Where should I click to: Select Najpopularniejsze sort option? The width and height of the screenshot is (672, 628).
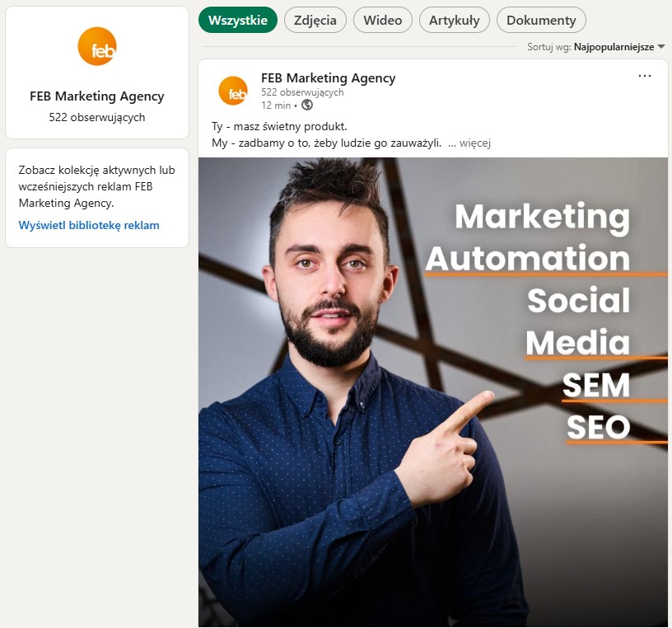coord(614,47)
